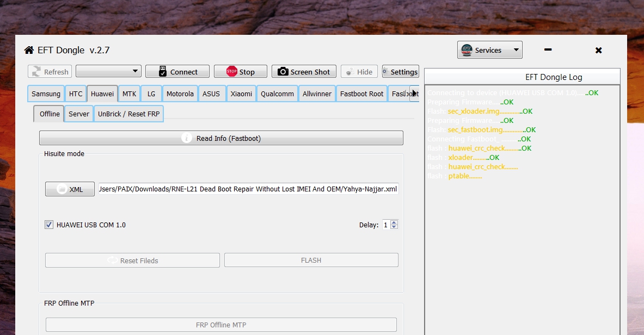Open the Services dropdown menu
The width and height of the screenshot is (644, 335).
click(489, 50)
